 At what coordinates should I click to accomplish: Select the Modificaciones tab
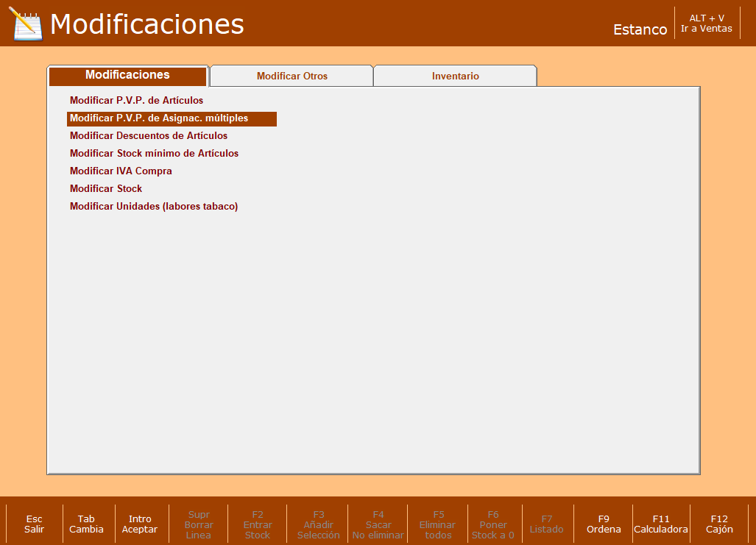click(128, 76)
